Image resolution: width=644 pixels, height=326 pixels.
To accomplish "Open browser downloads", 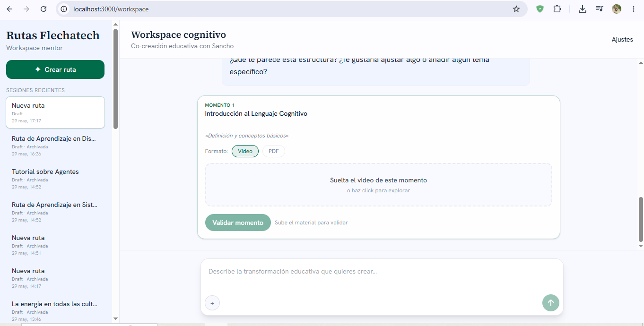I will coord(583,9).
